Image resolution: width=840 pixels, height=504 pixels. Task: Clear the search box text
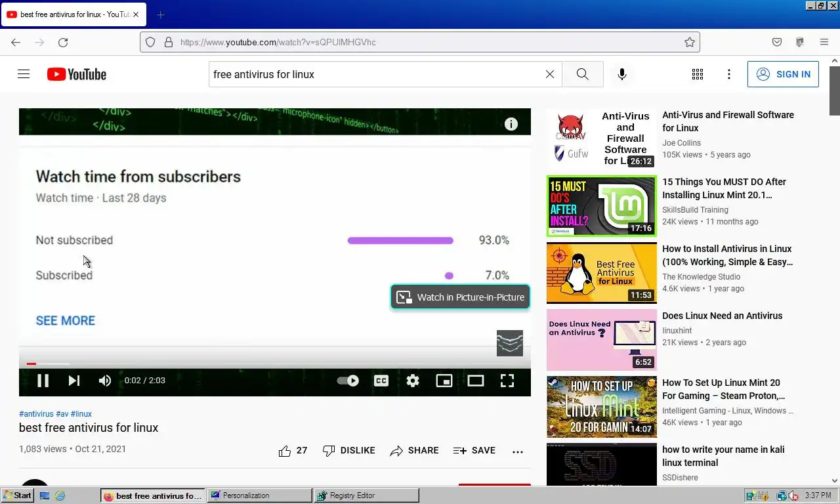click(550, 74)
